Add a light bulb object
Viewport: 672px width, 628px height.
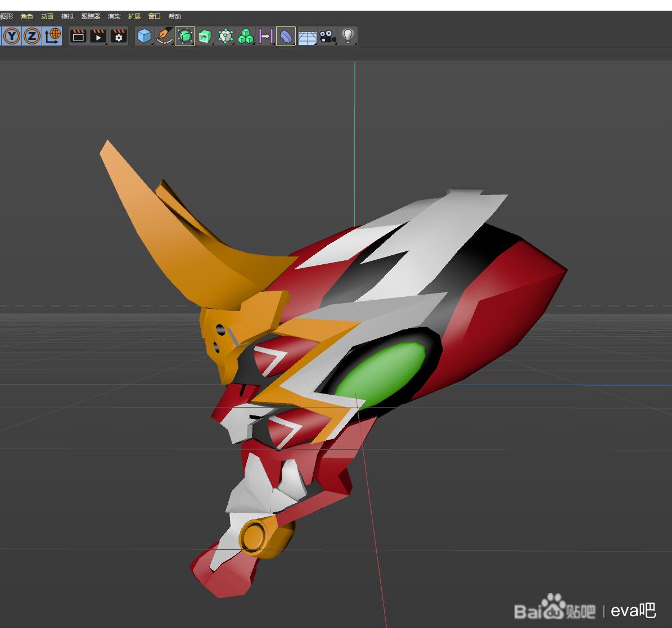pos(348,36)
